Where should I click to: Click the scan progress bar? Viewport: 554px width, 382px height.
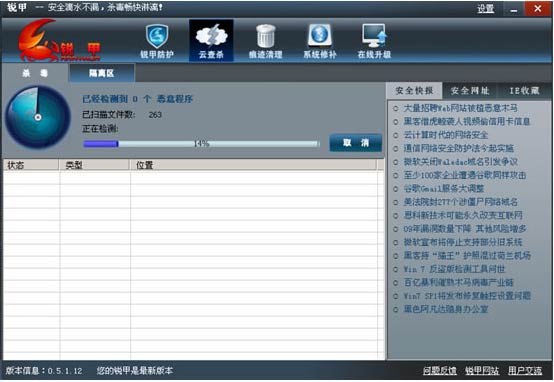point(201,143)
